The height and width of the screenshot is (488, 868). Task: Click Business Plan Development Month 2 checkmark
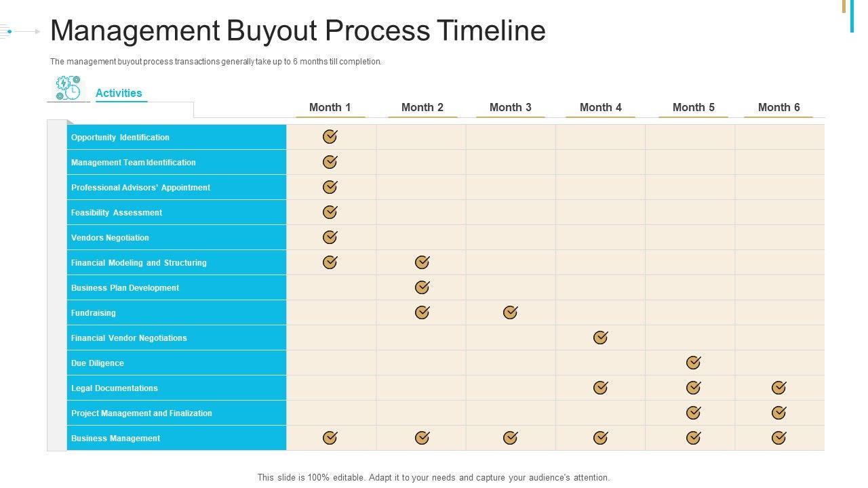[422, 287]
